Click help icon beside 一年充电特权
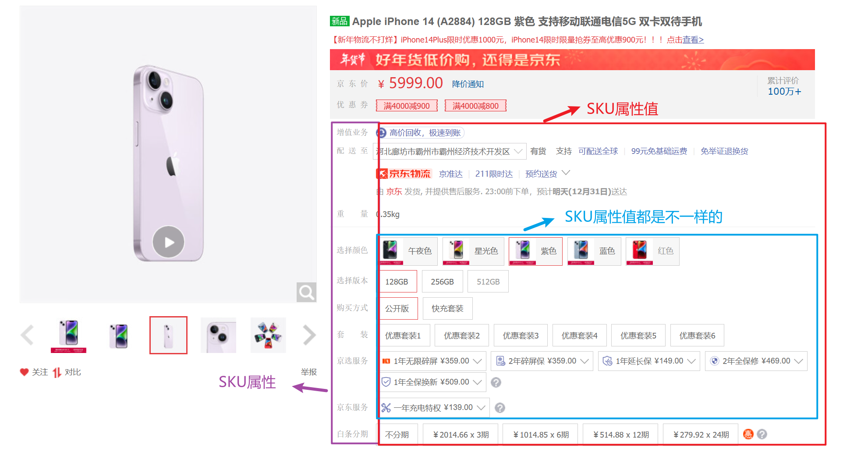The image size is (868, 449). 500,408
